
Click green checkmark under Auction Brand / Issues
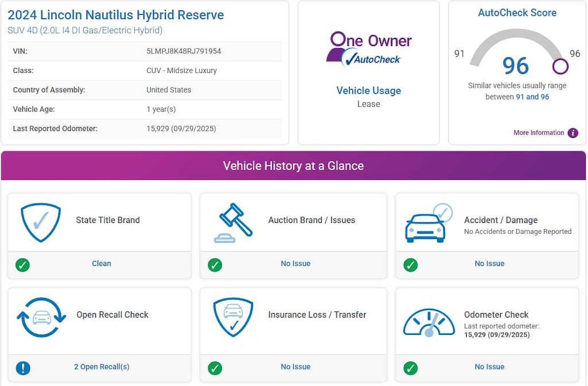[x=215, y=264]
